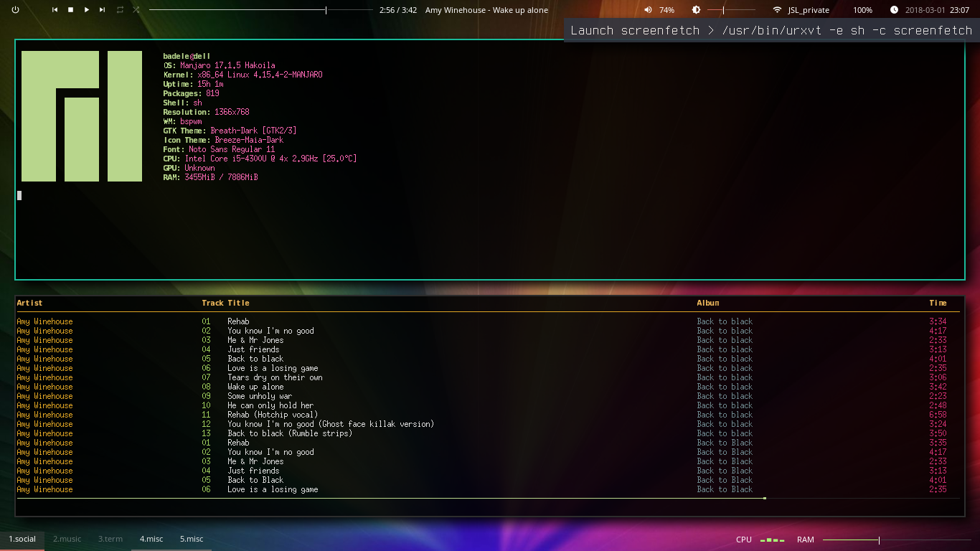Stop music playback

(70, 10)
